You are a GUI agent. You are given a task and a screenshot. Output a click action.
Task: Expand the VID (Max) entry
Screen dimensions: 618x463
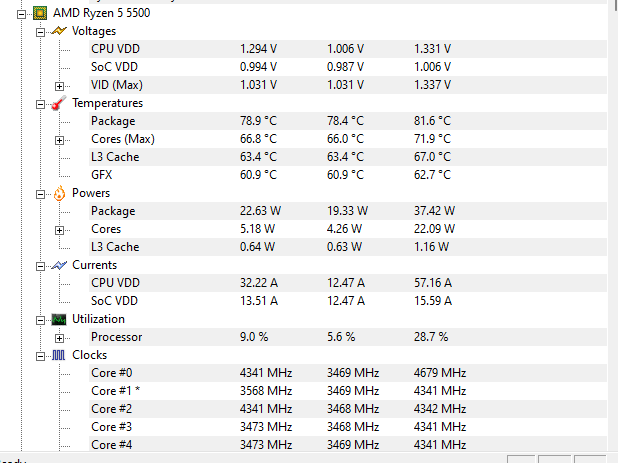(x=60, y=85)
